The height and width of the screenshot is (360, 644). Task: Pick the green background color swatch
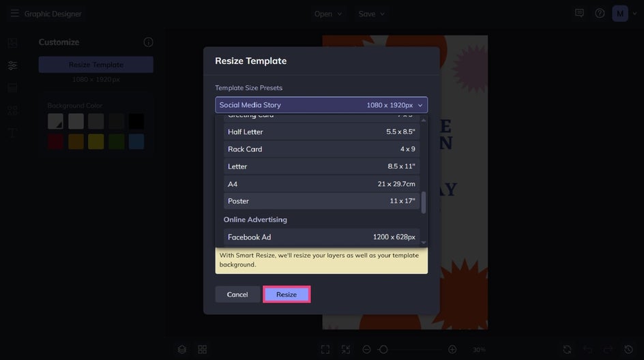click(116, 141)
